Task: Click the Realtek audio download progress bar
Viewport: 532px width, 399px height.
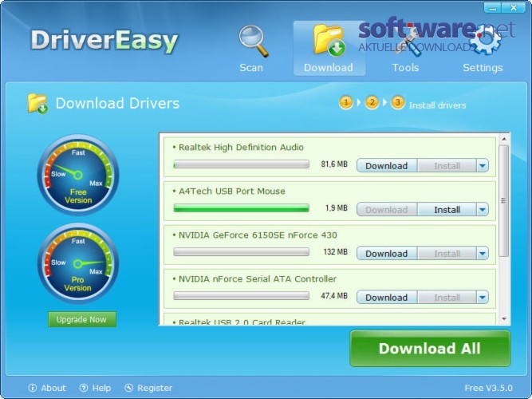Action: coord(241,164)
